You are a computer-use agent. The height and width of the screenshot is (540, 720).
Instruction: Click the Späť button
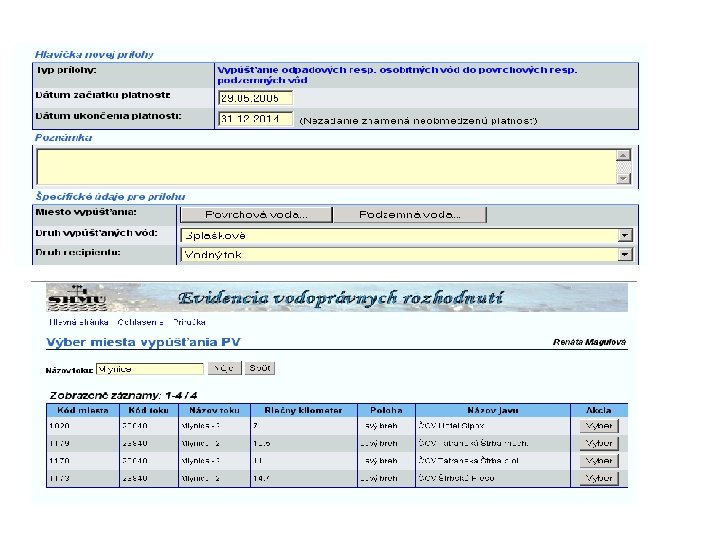coord(259,368)
